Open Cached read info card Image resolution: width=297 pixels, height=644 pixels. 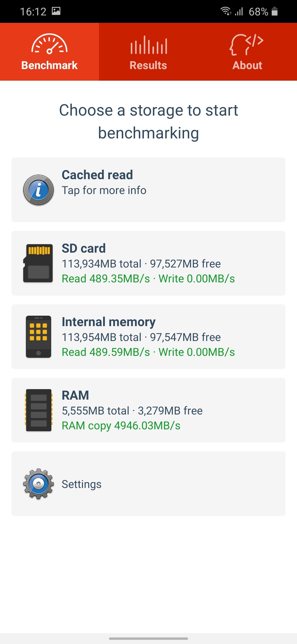(x=148, y=190)
